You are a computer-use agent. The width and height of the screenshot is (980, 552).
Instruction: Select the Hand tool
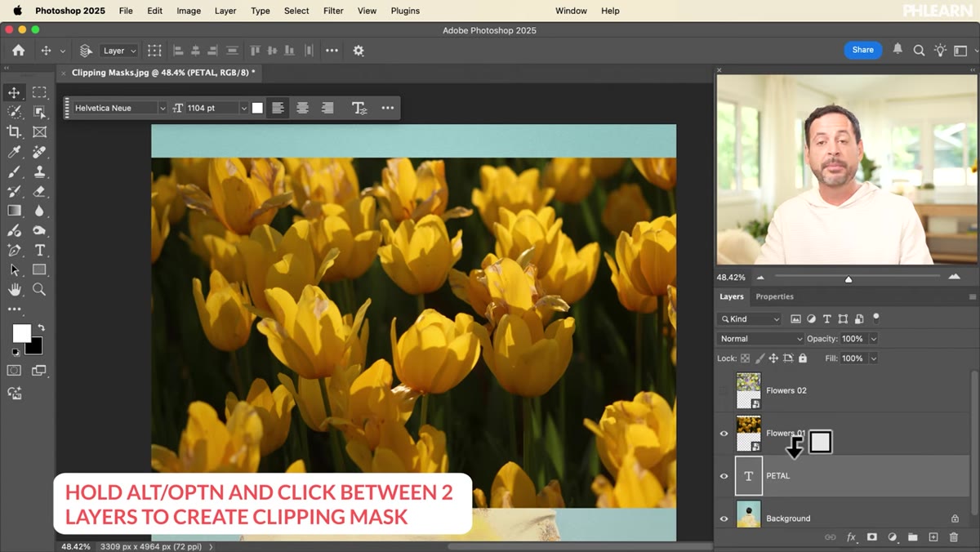(14, 289)
